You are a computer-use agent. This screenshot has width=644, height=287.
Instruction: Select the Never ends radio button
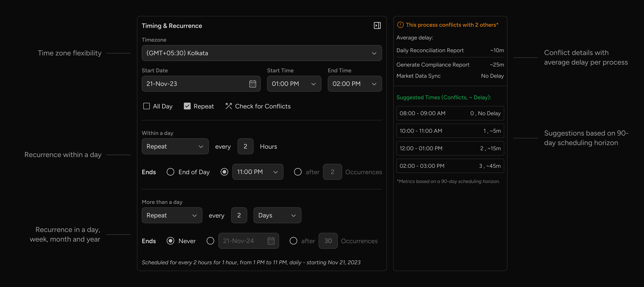coord(170,241)
